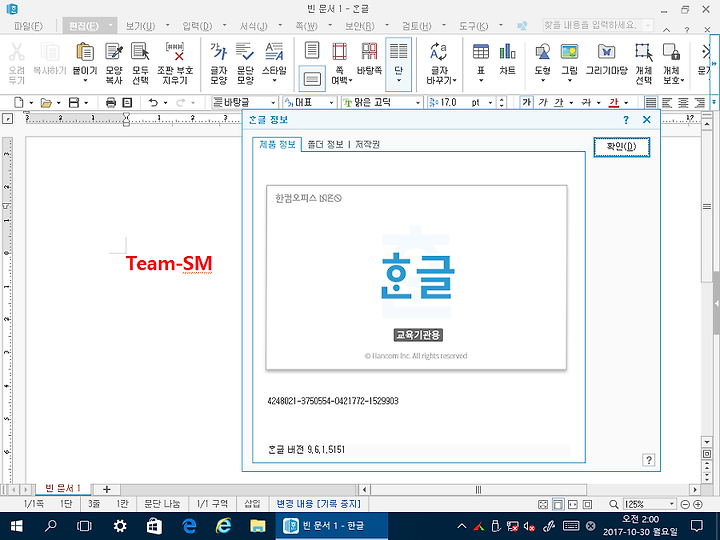This screenshot has height=540, width=720.
Task: Expand the font color dropdown arrow
Action: click(626, 103)
